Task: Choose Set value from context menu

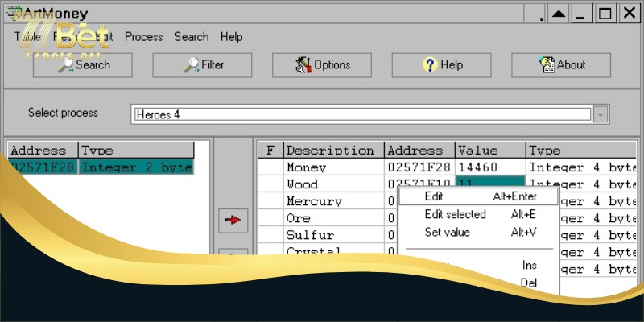Action: tap(478, 233)
